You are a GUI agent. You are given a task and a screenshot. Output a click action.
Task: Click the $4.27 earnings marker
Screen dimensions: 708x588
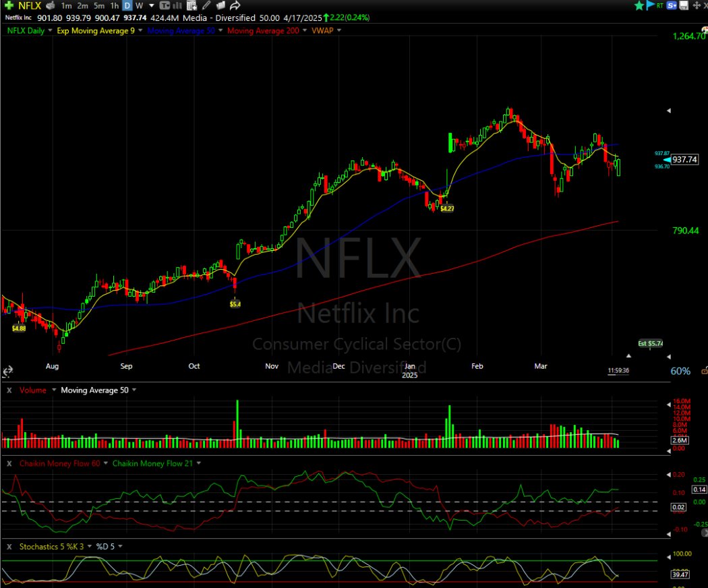click(447, 208)
